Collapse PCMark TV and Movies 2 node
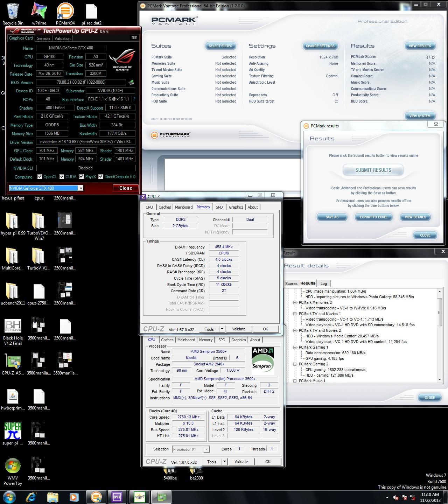The width and height of the screenshot is (448, 504). (295, 330)
